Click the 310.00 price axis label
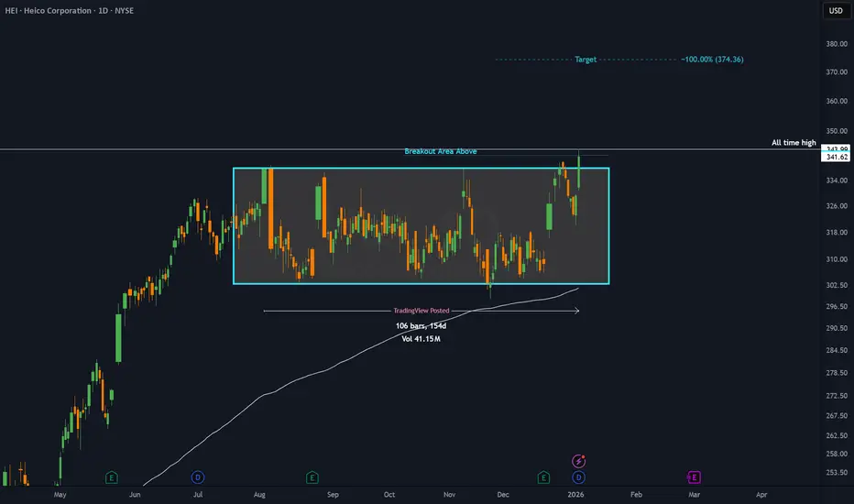 (837, 259)
